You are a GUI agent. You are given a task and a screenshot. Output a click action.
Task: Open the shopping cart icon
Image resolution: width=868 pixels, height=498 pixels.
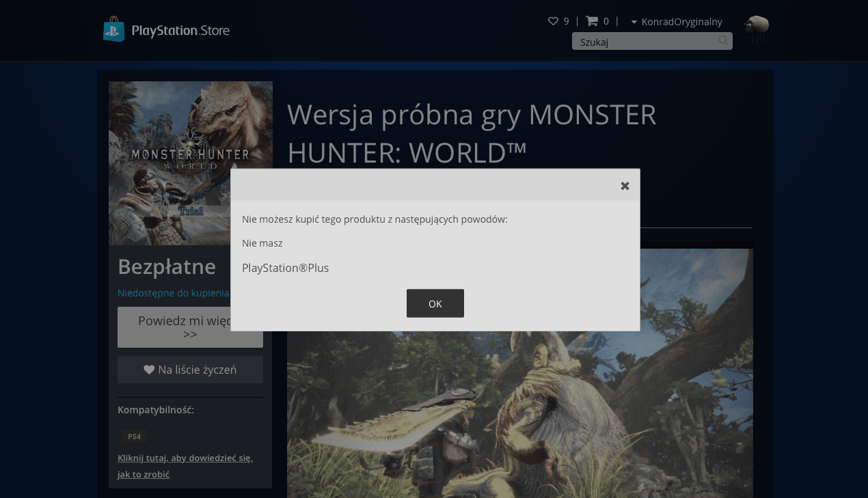click(x=592, y=21)
